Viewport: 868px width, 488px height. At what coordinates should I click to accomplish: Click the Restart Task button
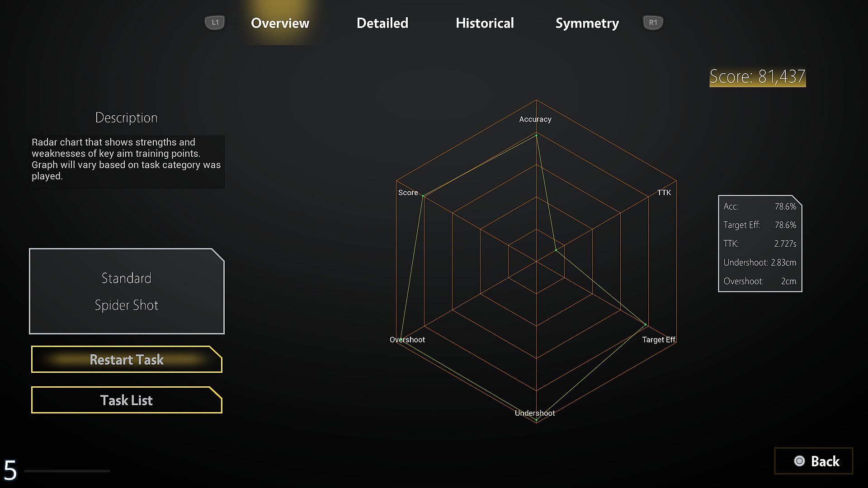[127, 360]
